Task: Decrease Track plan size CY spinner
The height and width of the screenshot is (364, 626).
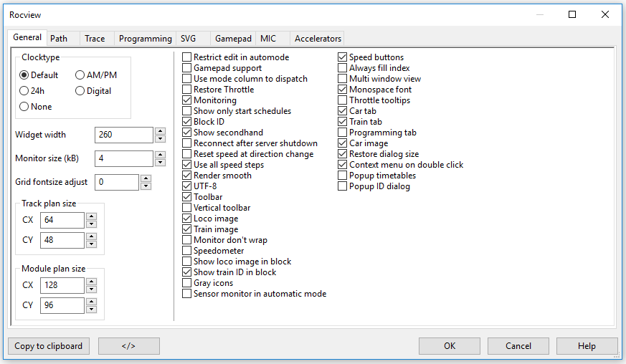Action: coord(91,244)
